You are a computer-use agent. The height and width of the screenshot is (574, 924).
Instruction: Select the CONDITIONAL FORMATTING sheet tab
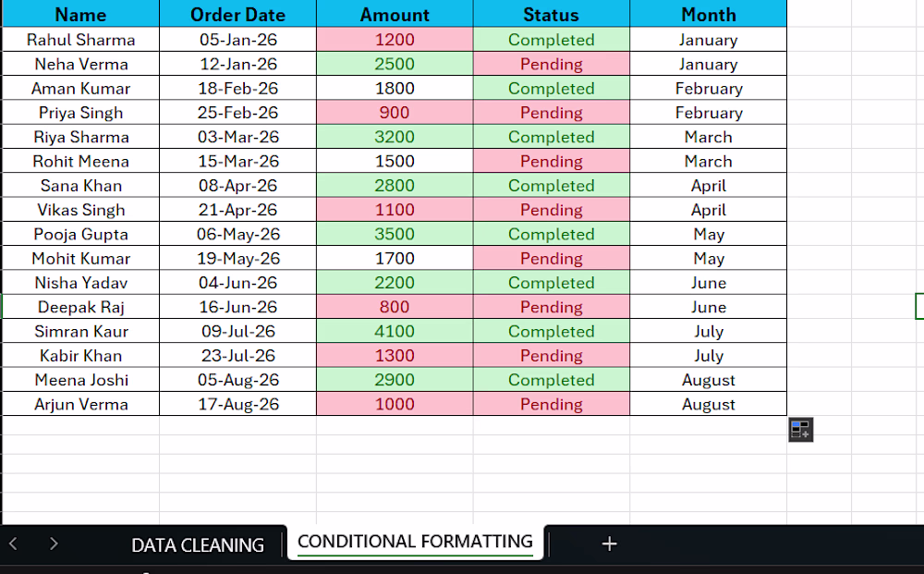(x=416, y=542)
